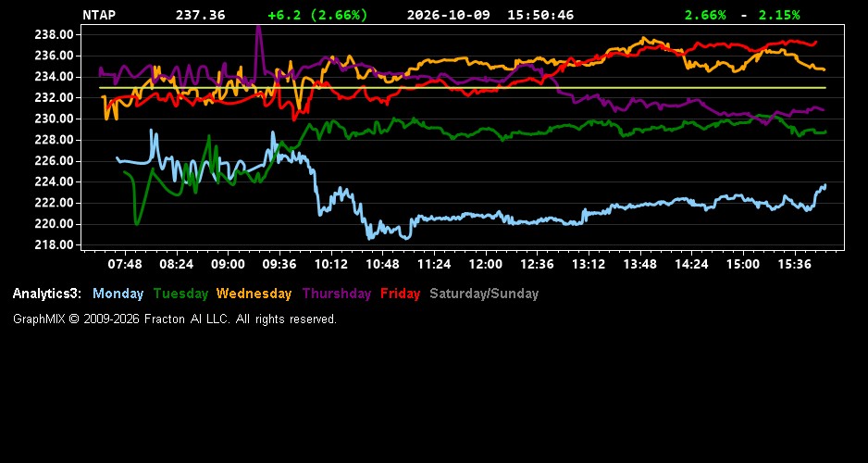Click the 11:24 time axis label
868x463 pixels.
(434, 264)
